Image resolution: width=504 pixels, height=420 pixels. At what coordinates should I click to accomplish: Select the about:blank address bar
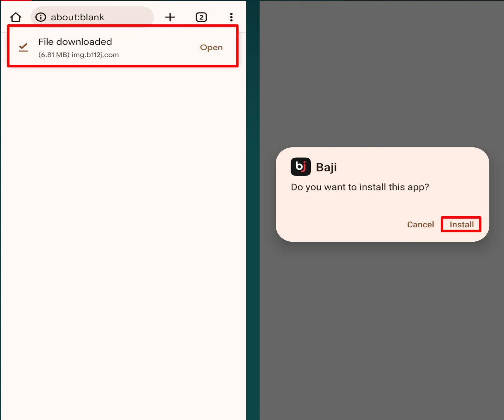tap(92, 17)
